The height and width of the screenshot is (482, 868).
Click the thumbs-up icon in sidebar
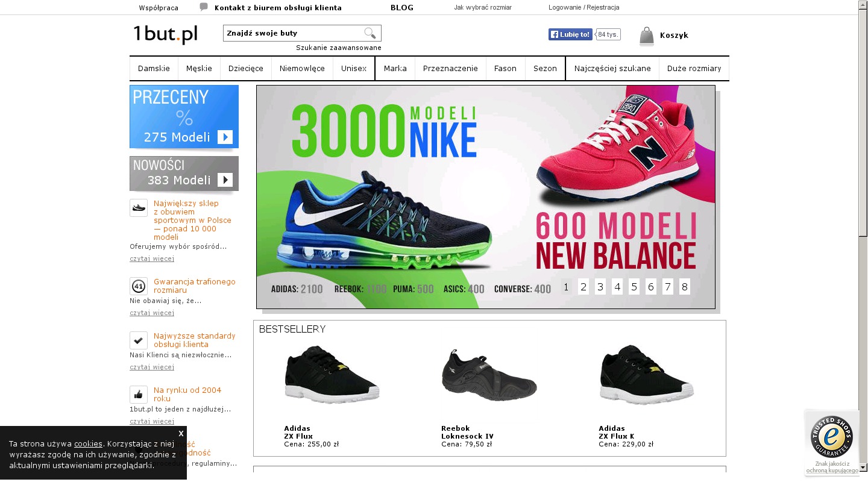pos(139,395)
